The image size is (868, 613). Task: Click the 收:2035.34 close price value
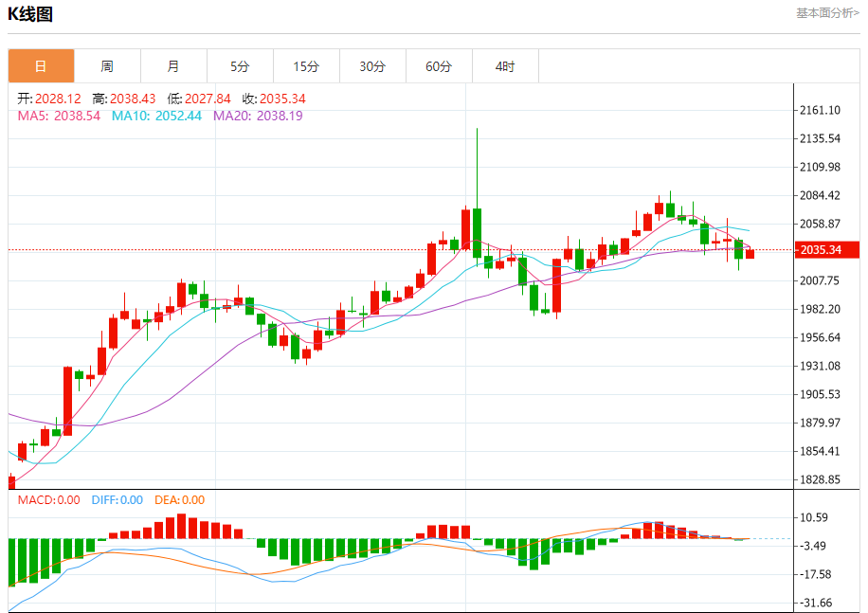point(274,99)
